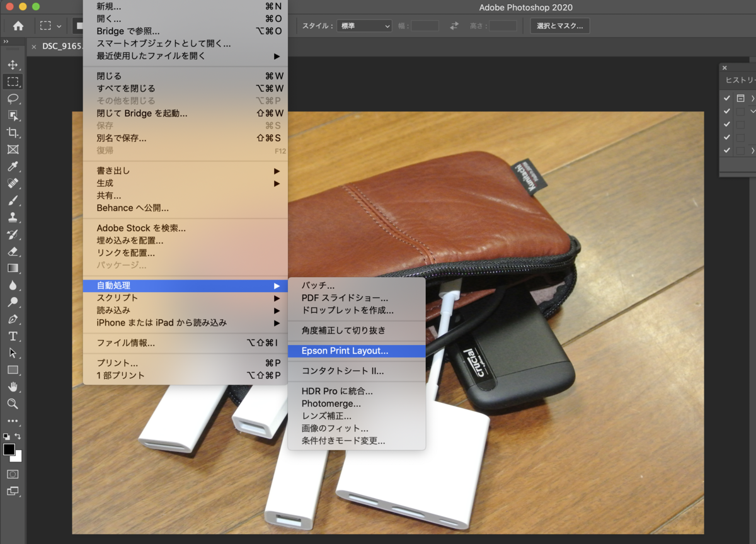Select the History Brush tool
The image size is (756, 544).
tap(13, 234)
